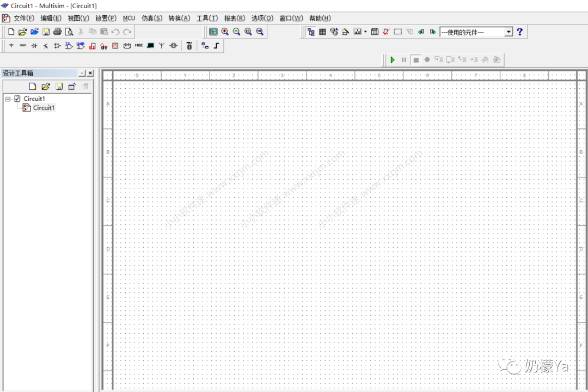Click the Undo arrow icon
The image size is (588, 392).
click(115, 32)
